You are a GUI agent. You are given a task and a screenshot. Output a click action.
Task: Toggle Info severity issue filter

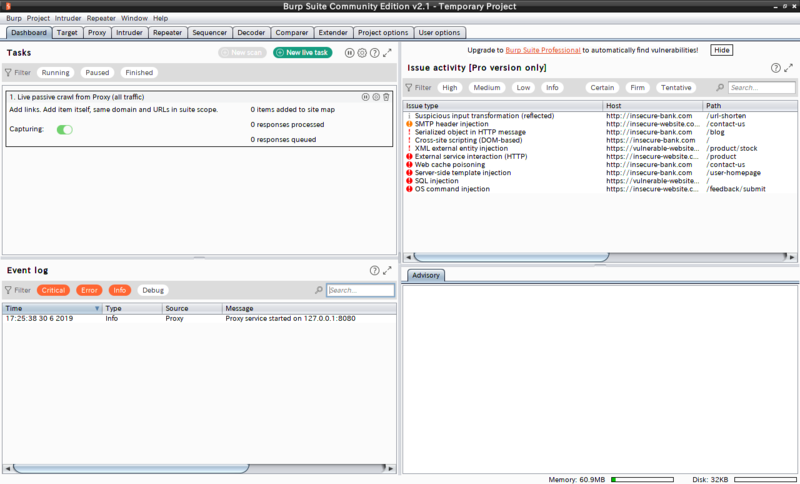552,88
